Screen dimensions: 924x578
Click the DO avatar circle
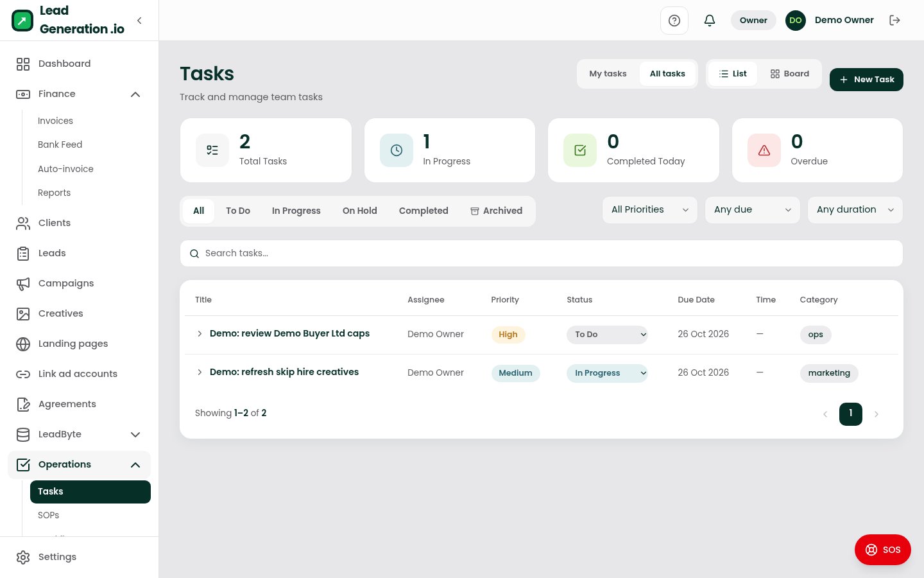pyautogui.click(x=796, y=21)
